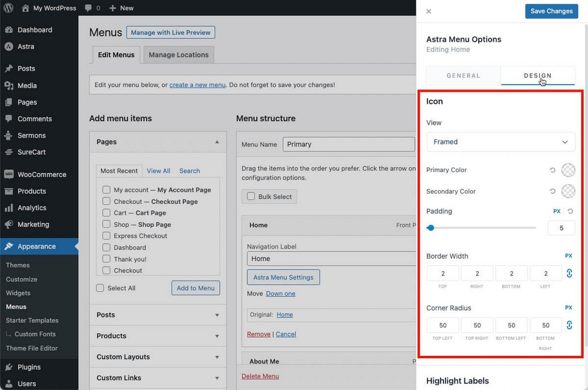Switch to the General tab
This screenshot has width=588, height=390.
point(463,75)
